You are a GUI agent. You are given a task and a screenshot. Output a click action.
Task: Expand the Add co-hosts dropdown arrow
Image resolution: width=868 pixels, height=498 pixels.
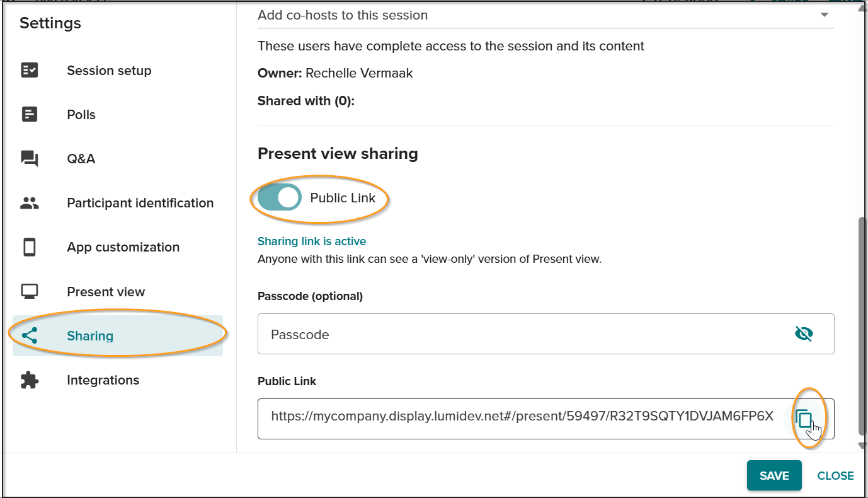tap(825, 15)
